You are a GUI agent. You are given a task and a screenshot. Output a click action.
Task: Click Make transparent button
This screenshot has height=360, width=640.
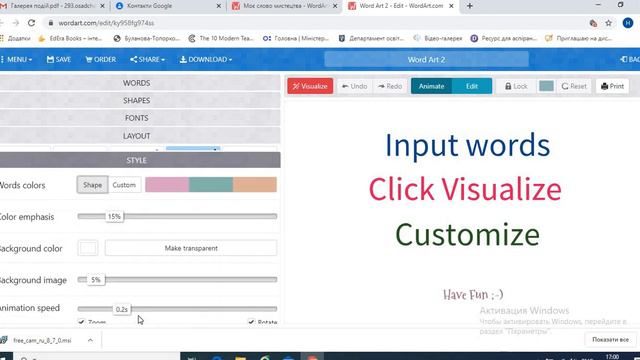tap(191, 248)
